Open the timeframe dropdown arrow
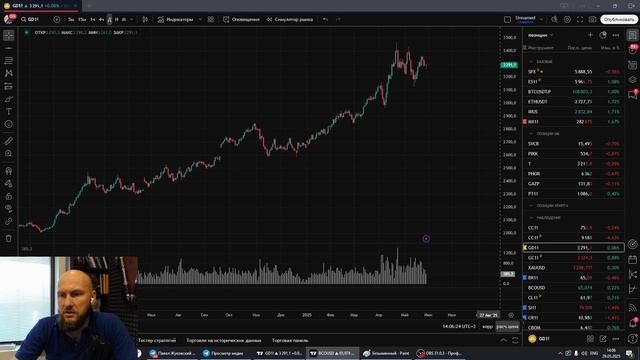The image size is (640, 360). [131, 19]
